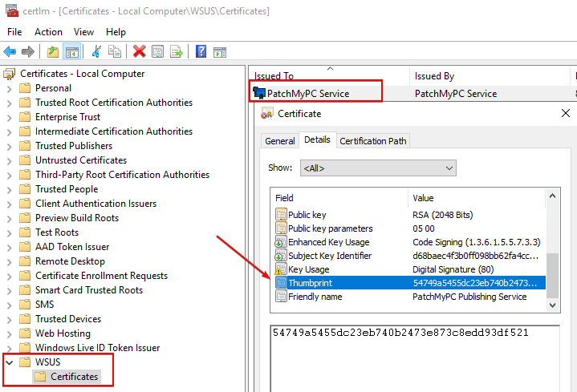
Task: Select the Third-Party Root Certification Authorities store
Action: pyautogui.click(x=122, y=175)
